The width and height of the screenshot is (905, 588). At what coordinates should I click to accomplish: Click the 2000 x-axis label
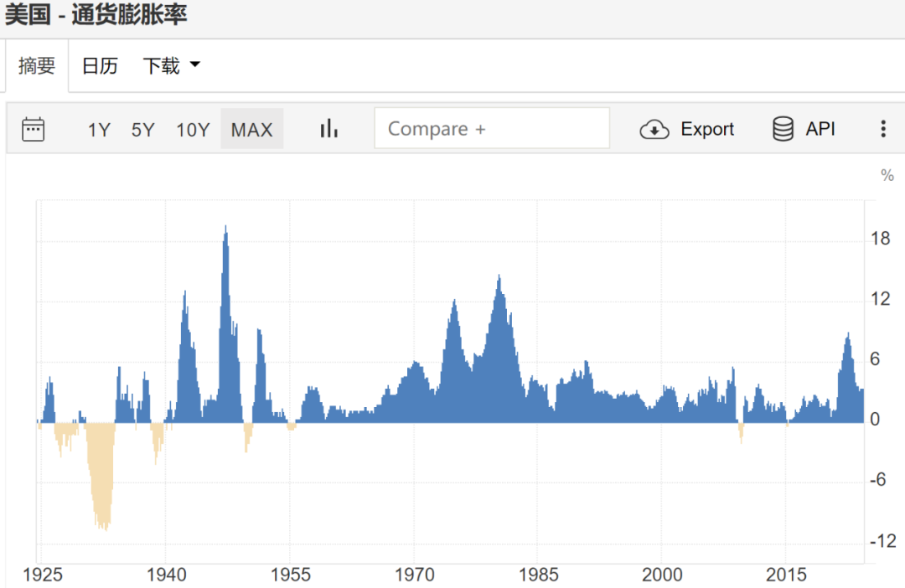click(662, 575)
